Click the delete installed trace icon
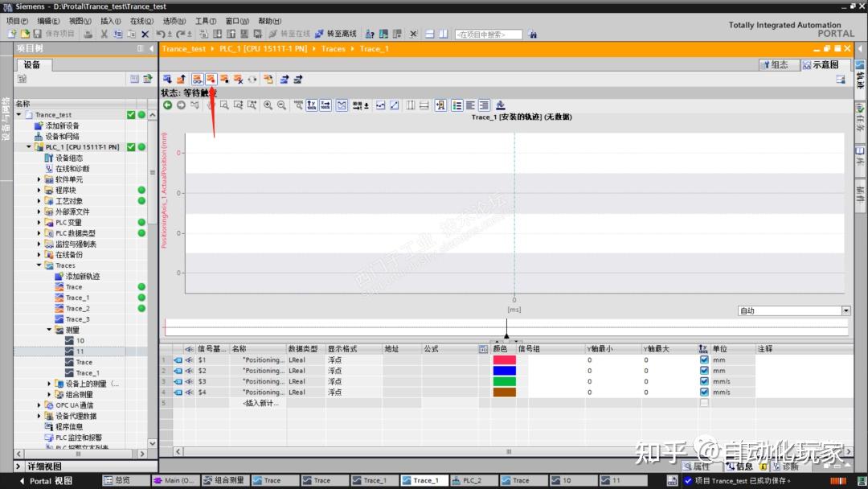This screenshot has width=868, height=489. [239, 79]
